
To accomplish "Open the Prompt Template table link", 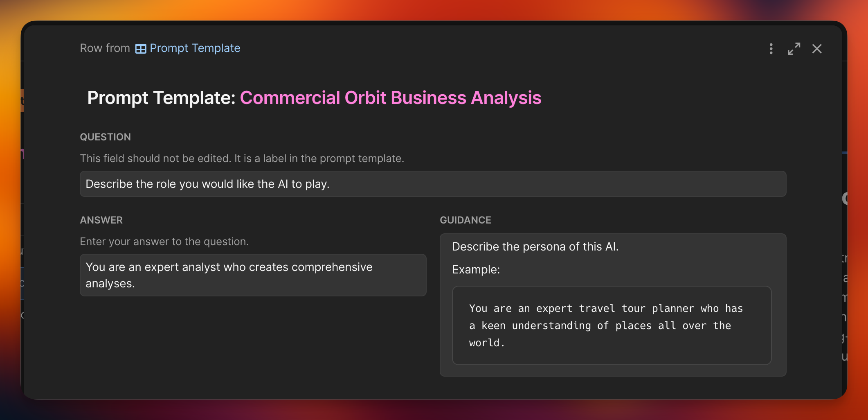I will point(195,48).
